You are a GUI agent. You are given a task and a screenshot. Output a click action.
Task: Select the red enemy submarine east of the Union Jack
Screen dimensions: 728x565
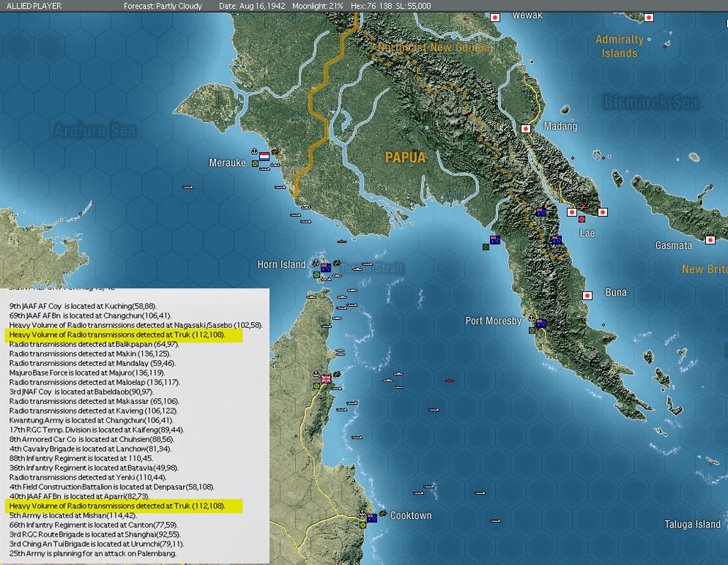(450, 381)
